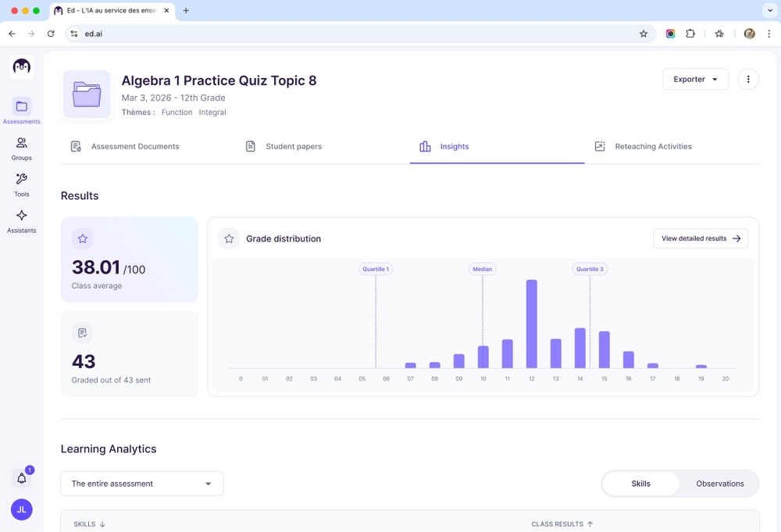Open the JL user avatar

[22, 509]
